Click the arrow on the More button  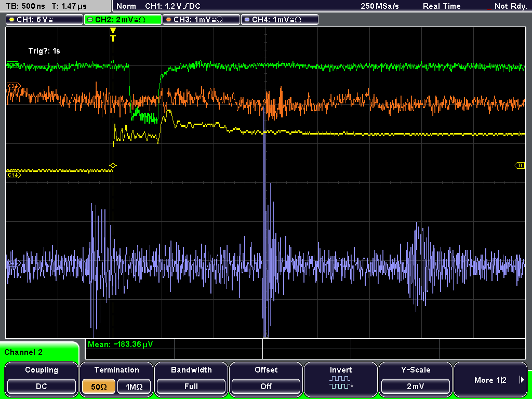point(522,380)
